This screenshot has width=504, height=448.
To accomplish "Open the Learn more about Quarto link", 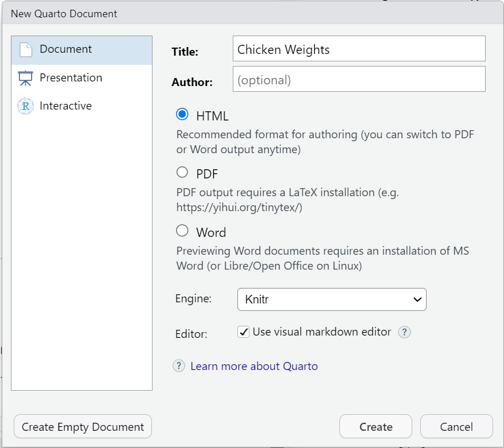I will pos(254,366).
